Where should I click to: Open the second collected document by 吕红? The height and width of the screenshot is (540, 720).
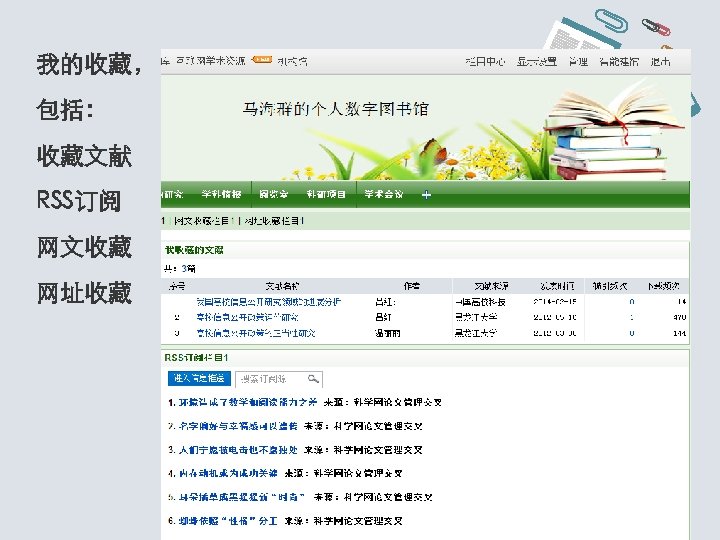247,317
